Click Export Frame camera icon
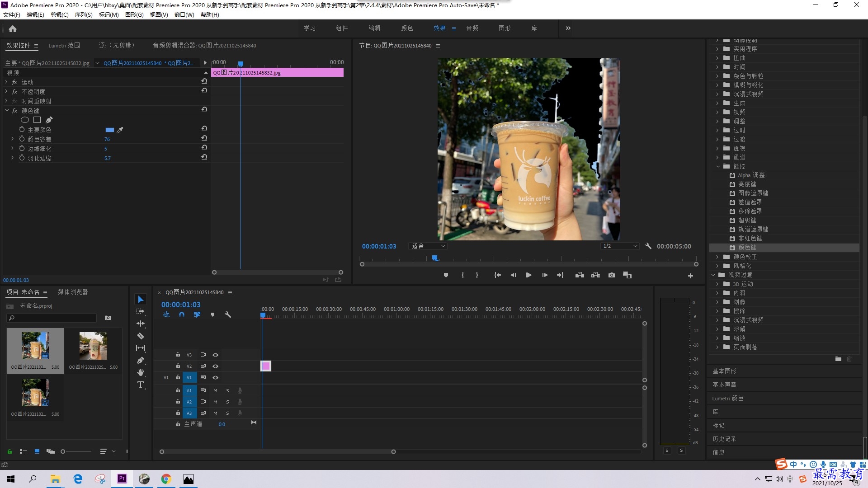The width and height of the screenshot is (868, 488). [x=612, y=275]
